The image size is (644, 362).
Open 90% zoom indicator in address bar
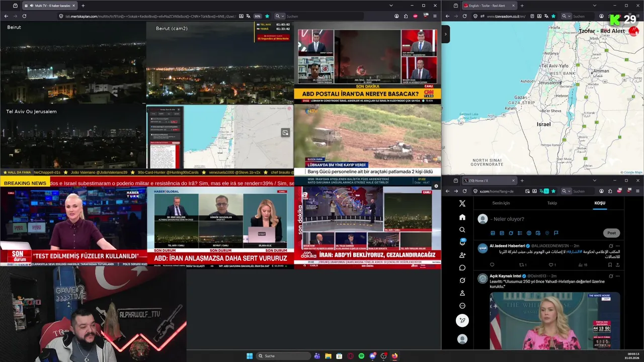coord(258,16)
